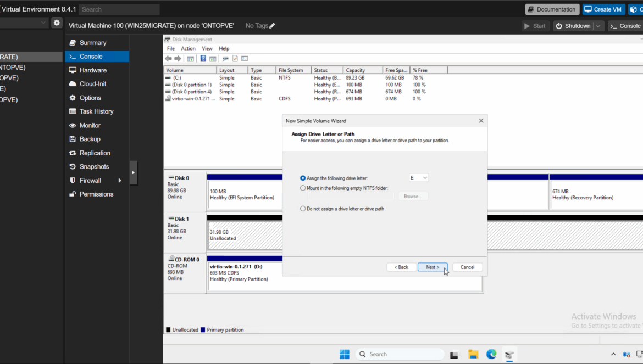The width and height of the screenshot is (643, 364).
Task: Open the VM Options section
Action: (x=97, y=98)
